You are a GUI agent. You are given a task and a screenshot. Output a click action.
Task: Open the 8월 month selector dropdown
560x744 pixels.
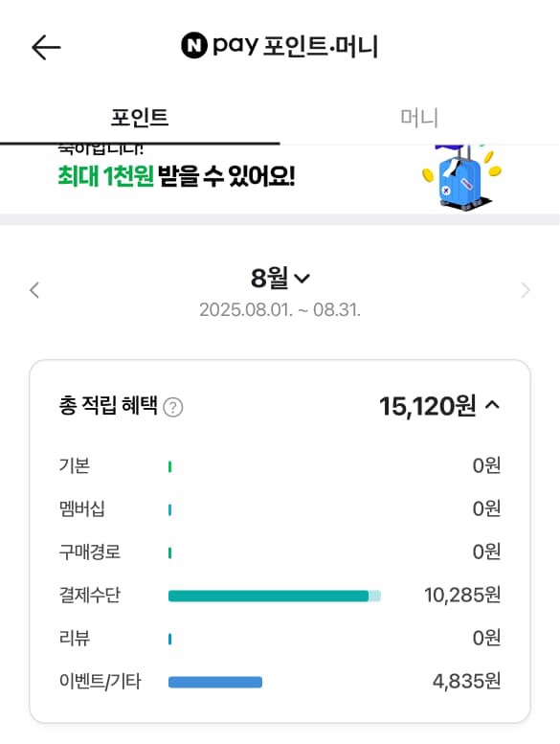(x=280, y=278)
